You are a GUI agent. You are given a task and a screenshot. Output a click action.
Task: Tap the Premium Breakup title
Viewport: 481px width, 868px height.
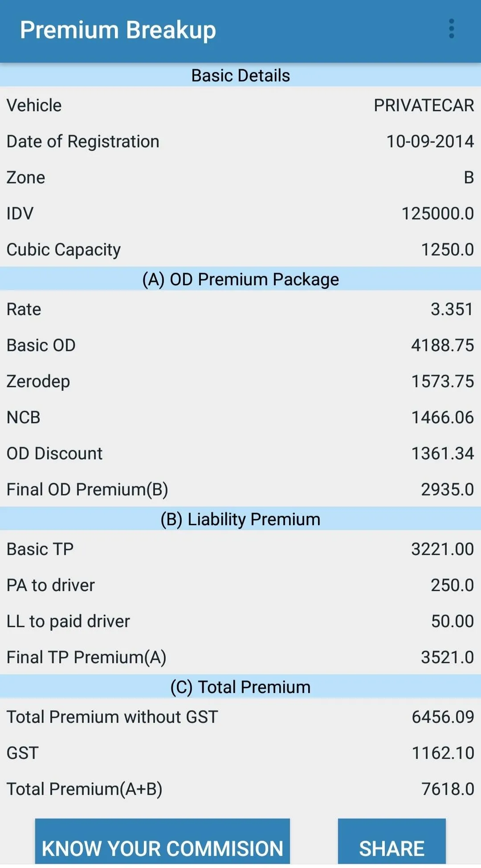[x=118, y=30]
